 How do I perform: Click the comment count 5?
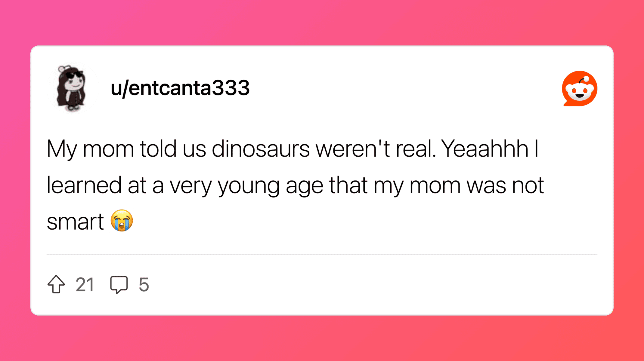coord(144,284)
